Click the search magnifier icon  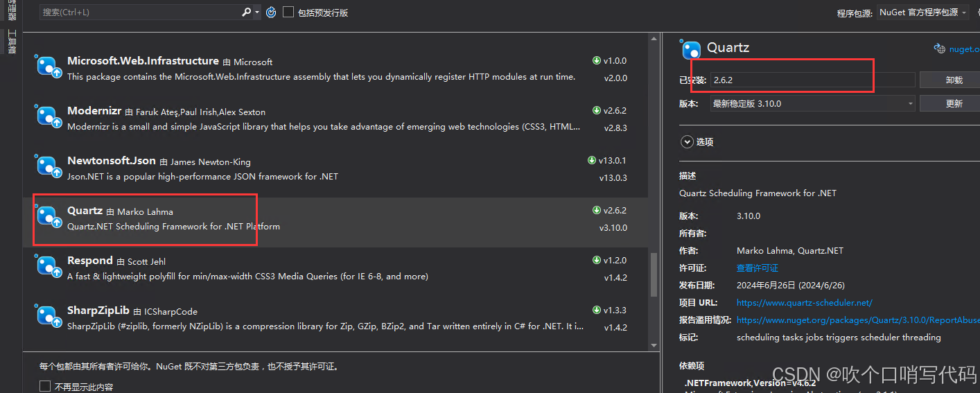[x=247, y=12]
